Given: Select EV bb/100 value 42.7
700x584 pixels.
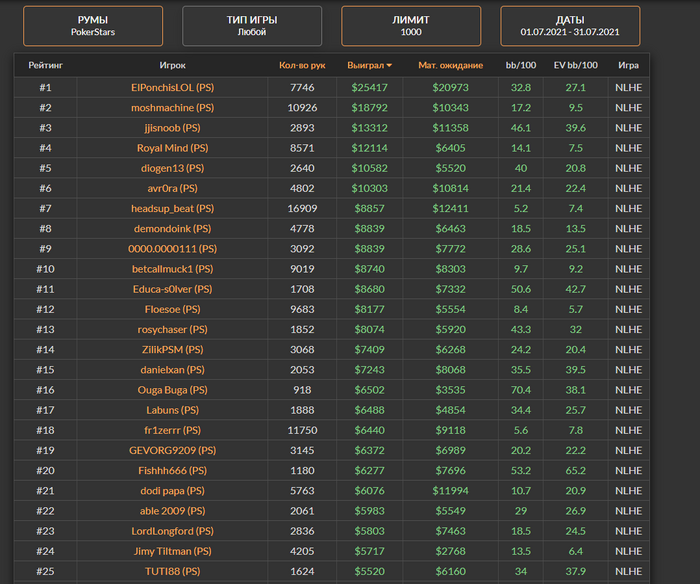Looking at the screenshot, I should tap(575, 289).
